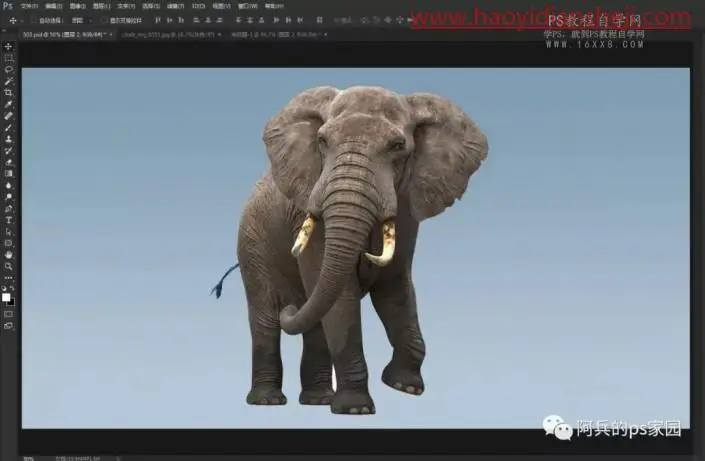Swap foreground and background colors
Screen dimensions: 705x461
[12, 288]
